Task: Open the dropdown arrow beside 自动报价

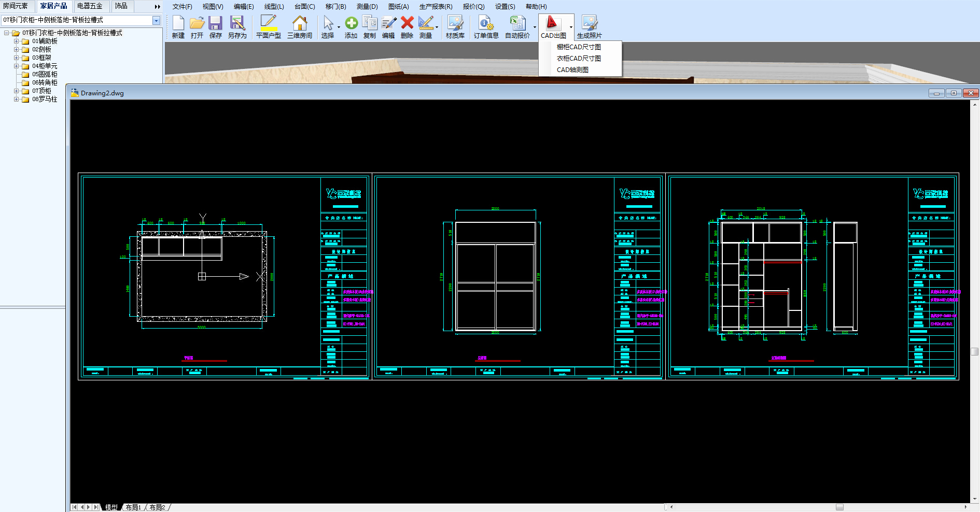Action: click(x=535, y=27)
